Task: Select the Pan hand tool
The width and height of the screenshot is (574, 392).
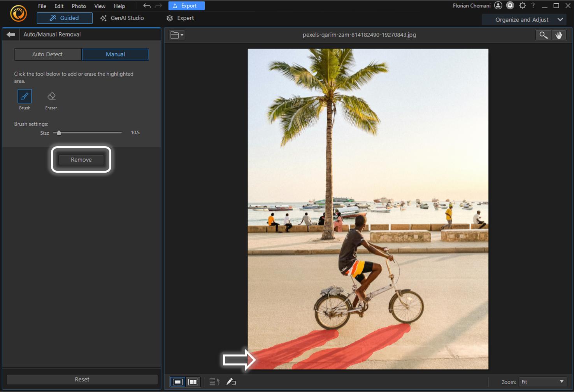Action: (x=559, y=35)
